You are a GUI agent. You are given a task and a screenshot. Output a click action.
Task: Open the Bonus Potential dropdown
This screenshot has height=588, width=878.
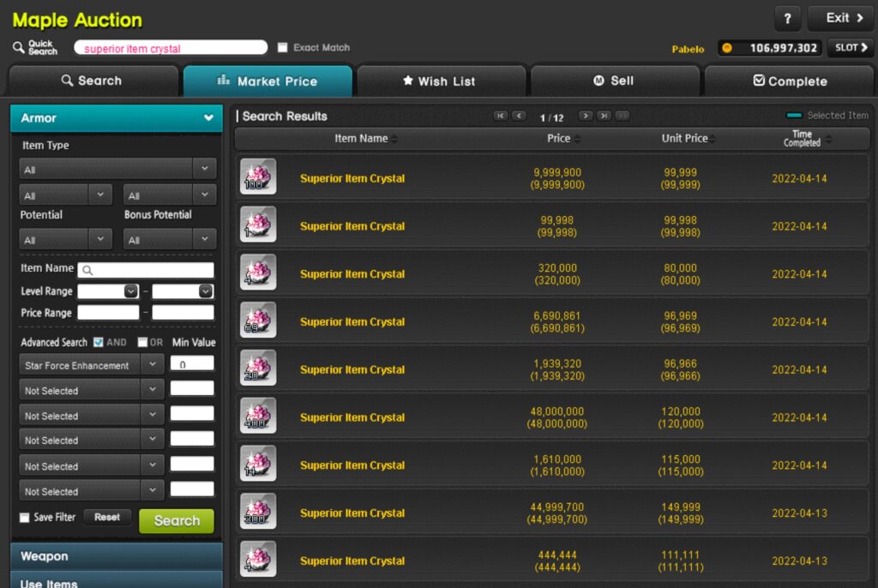click(x=170, y=240)
